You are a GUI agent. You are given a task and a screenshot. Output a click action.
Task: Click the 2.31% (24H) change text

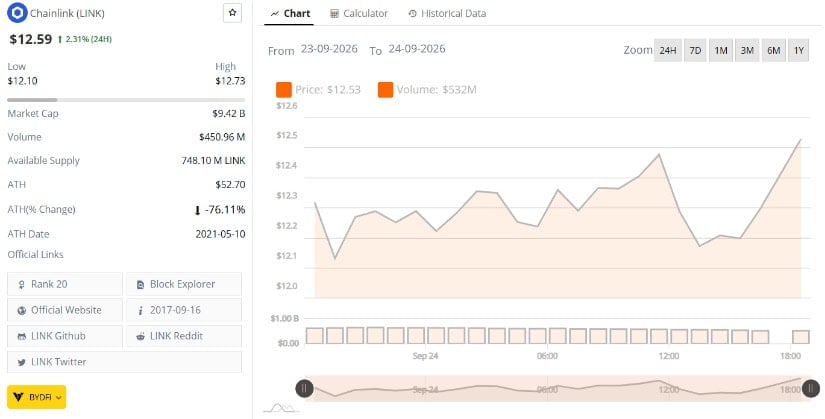point(89,39)
